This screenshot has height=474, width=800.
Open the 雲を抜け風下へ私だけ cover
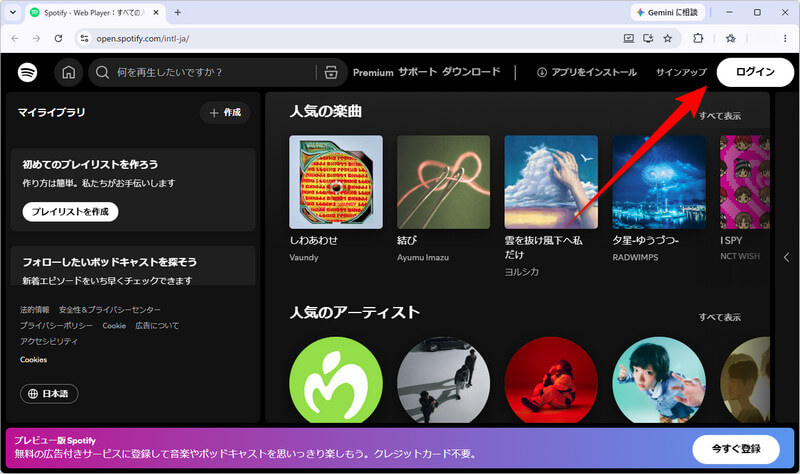pyautogui.click(x=551, y=182)
